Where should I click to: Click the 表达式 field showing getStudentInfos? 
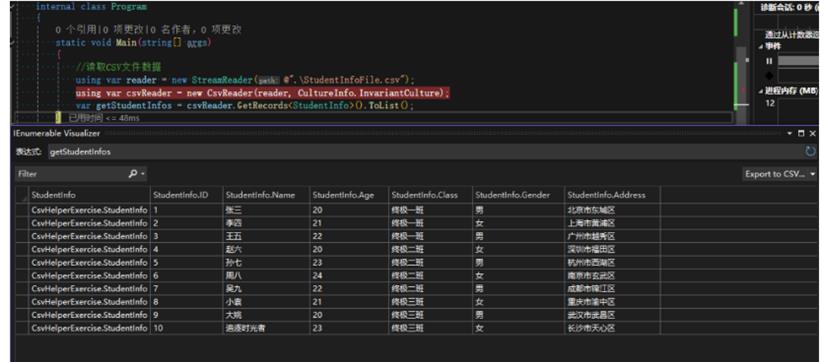tap(426, 152)
